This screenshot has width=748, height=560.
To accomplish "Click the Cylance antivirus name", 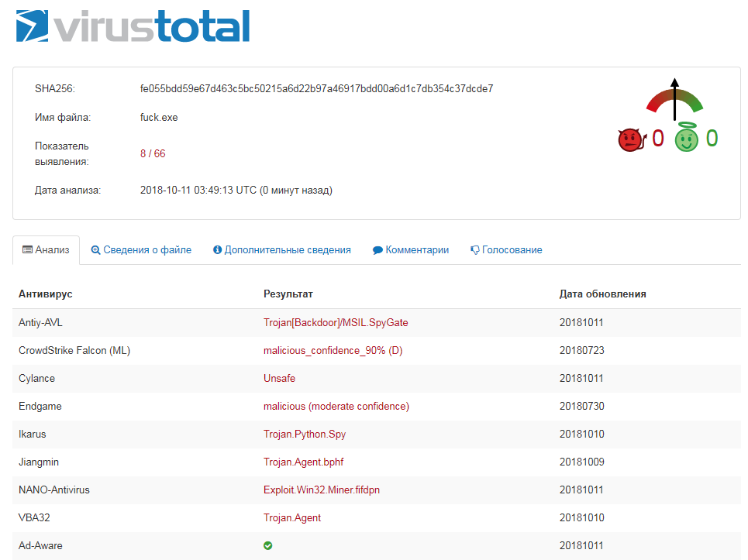I will click(36, 379).
